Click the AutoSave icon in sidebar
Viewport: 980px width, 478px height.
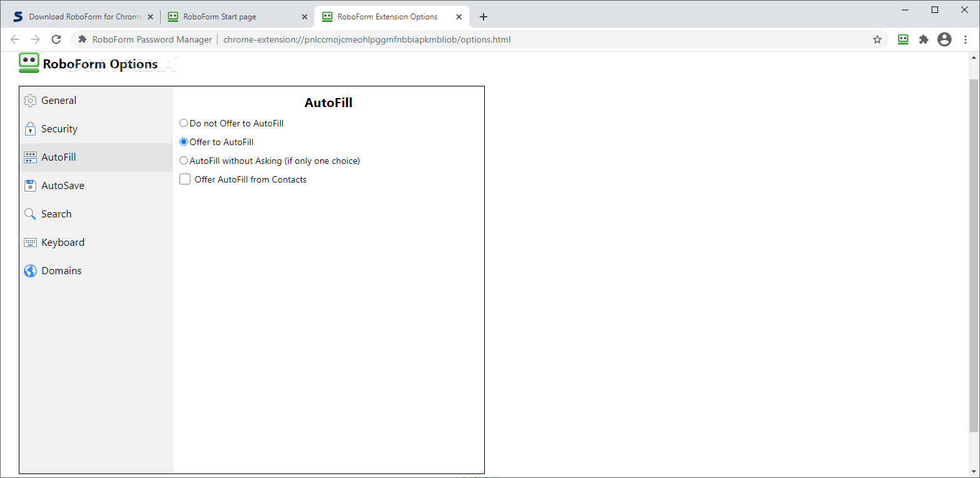[x=30, y=185]
